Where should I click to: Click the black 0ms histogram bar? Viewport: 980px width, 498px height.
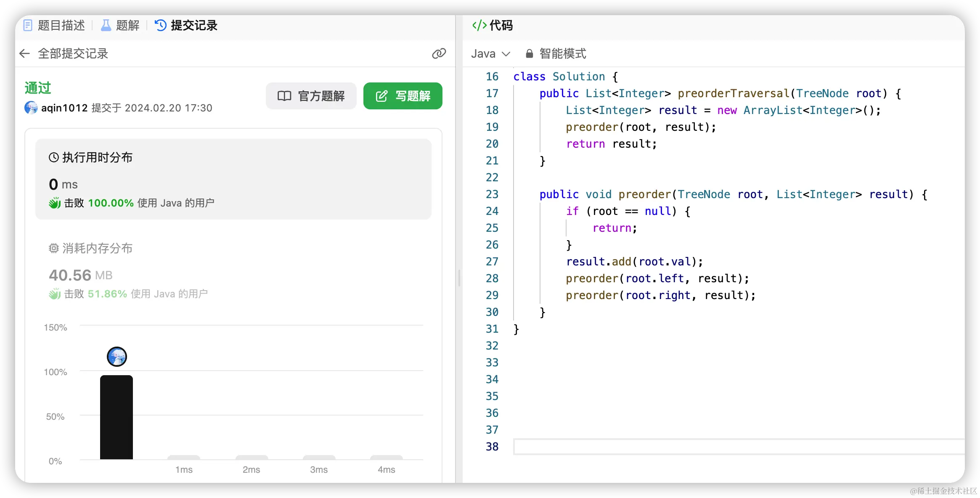117,416
